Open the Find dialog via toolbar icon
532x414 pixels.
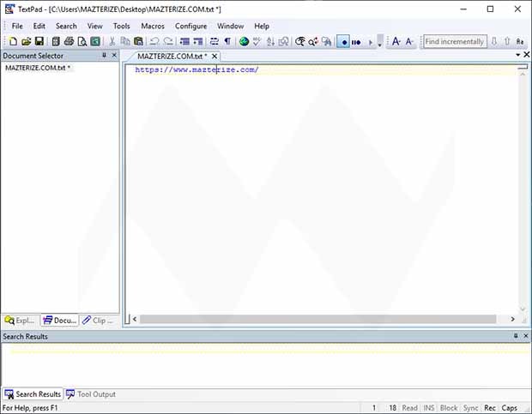click(x=300, y=41)
